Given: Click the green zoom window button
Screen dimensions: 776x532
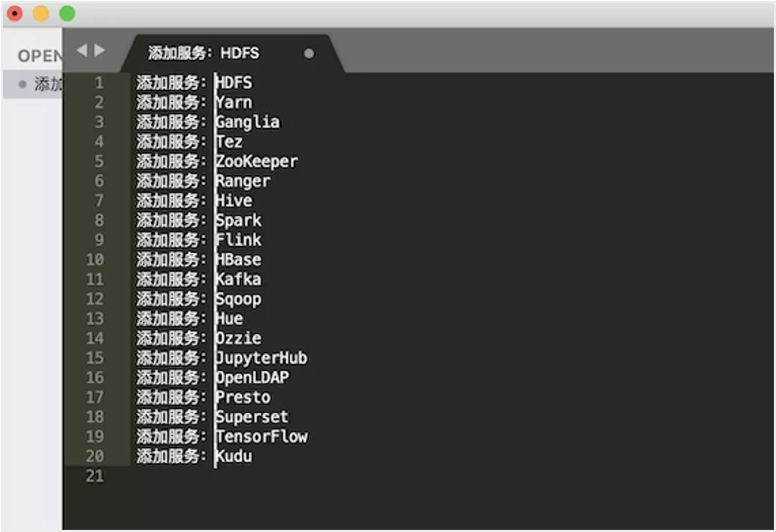Looking at the screenshot, I should click(67, 13).
